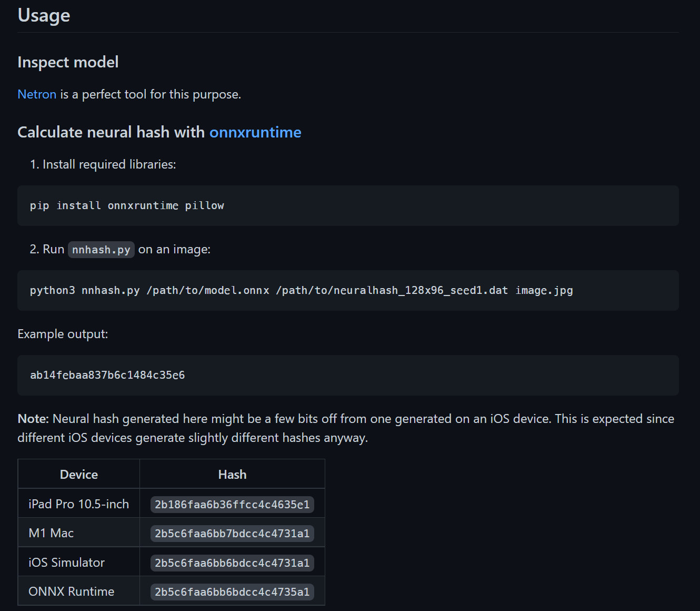Click the Hash column header
Image resolution: width=700 pixels, height=611 pixels.
click(x=232, y=474)
